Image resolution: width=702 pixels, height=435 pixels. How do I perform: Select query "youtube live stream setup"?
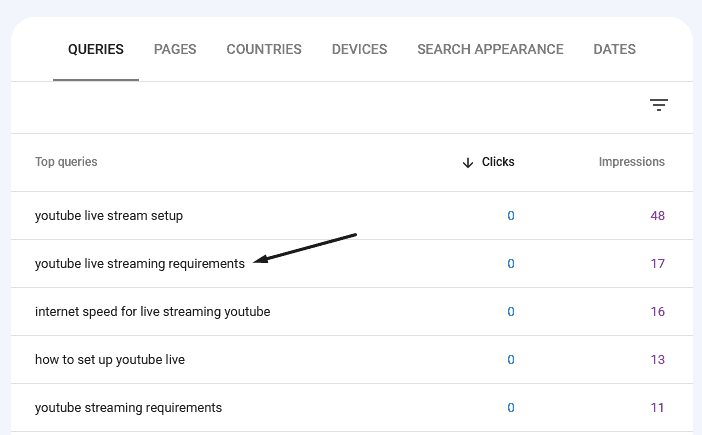tap(109, 216)
